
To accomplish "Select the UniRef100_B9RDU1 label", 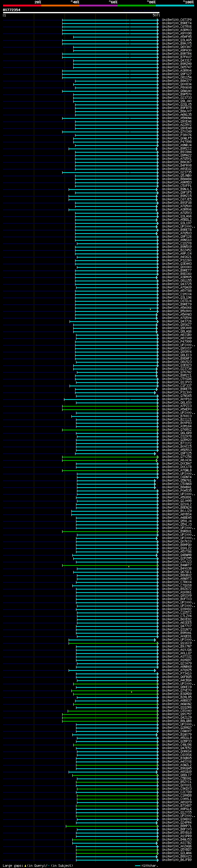I will (176, 531).
